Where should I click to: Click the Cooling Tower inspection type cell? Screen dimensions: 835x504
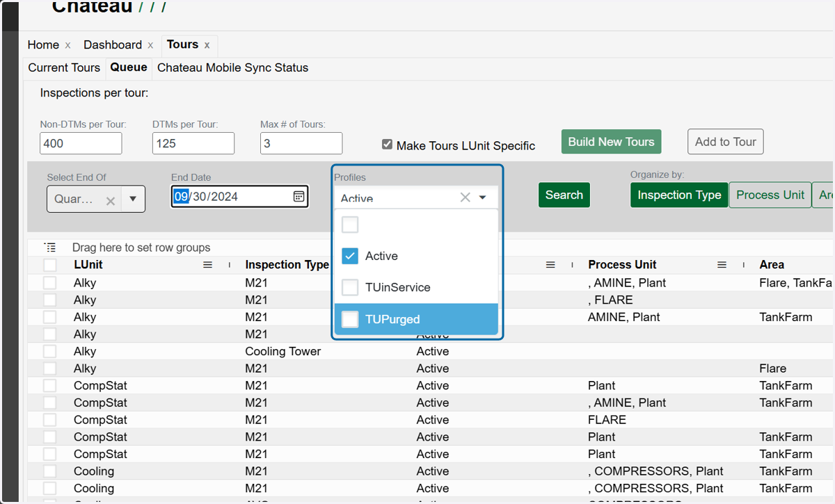283,351
